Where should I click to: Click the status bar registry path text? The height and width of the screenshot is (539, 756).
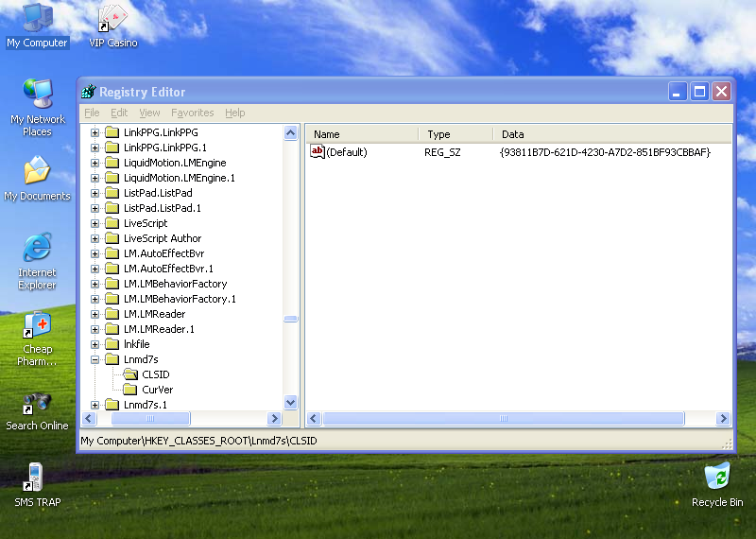point(198,441)
